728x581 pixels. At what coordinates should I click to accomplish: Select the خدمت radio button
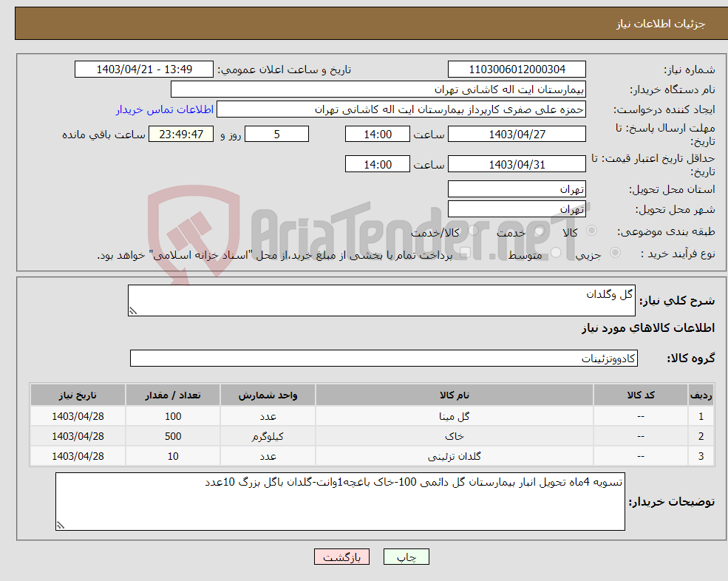(x=539, y=231)
